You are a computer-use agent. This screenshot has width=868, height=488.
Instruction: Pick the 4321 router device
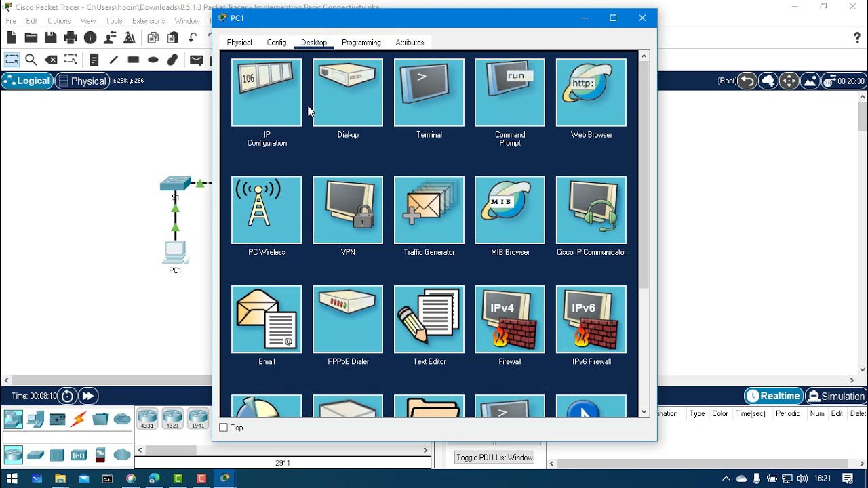172,420
